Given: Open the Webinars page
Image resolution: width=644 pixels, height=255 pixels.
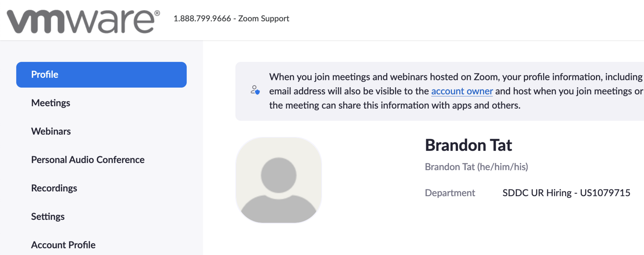Looking at the screenshot, I should coord(51,131).
